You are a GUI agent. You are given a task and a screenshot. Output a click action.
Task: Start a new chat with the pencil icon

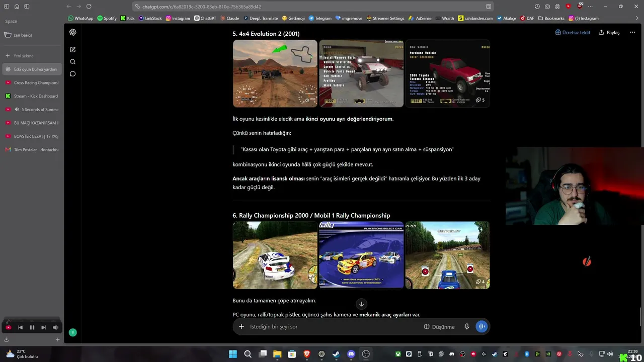[73, 49]
